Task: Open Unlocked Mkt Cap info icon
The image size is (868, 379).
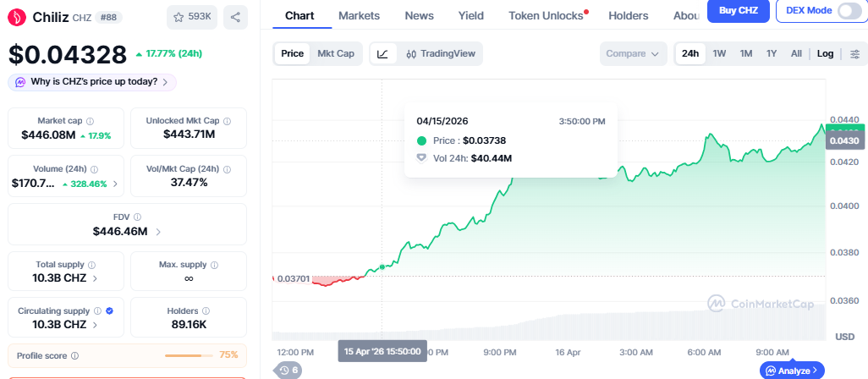Action: coord(227,121)
